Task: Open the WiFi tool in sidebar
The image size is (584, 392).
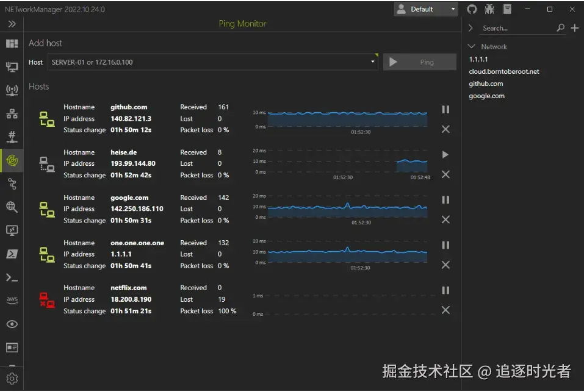Action: [12, 90]
